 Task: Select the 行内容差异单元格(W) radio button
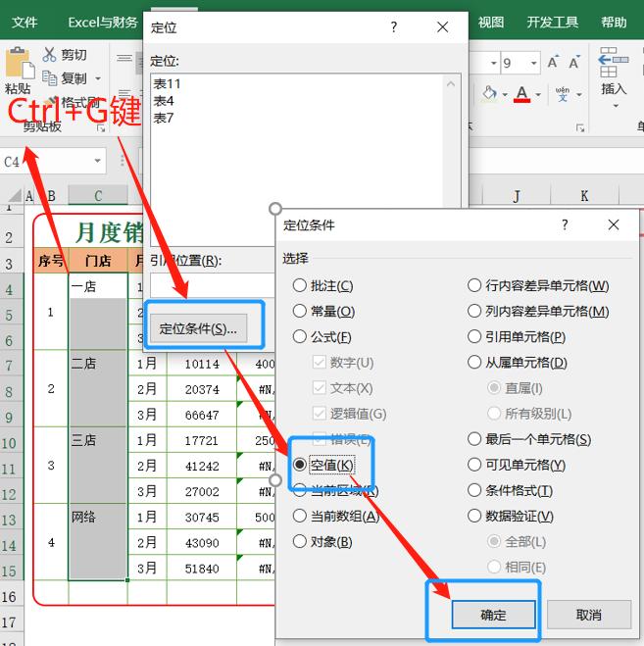tap(474, 285)
